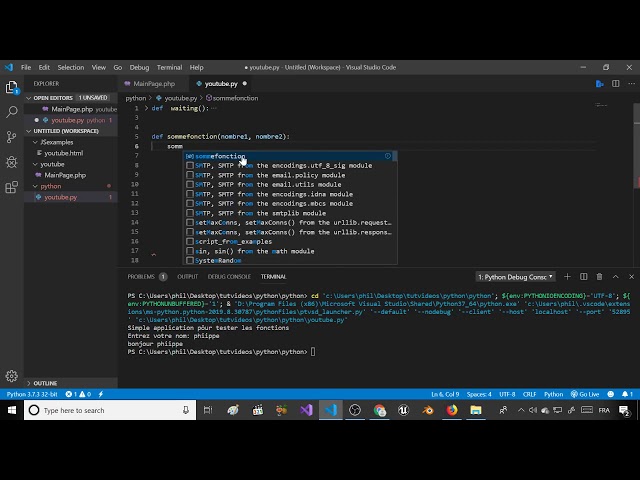Select the sommefonction suggestion

pyautogui.click(x=290, y=156)
